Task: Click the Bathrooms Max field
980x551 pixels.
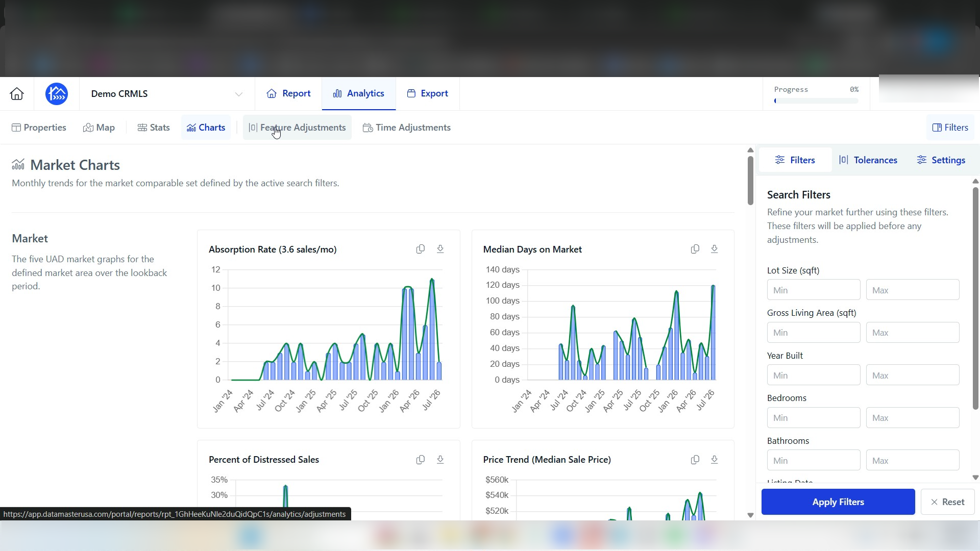Action: tap(913, 460)
